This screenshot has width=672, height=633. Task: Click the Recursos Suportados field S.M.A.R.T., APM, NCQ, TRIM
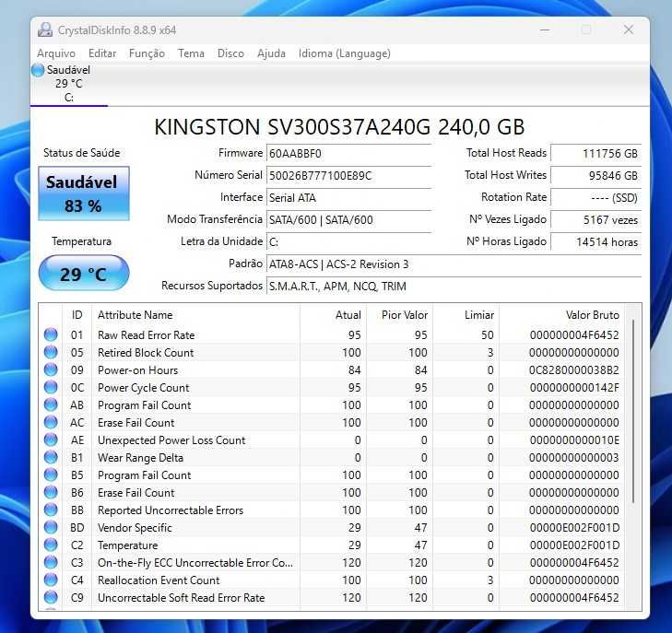pyautogui.click(x=454, y=286)
